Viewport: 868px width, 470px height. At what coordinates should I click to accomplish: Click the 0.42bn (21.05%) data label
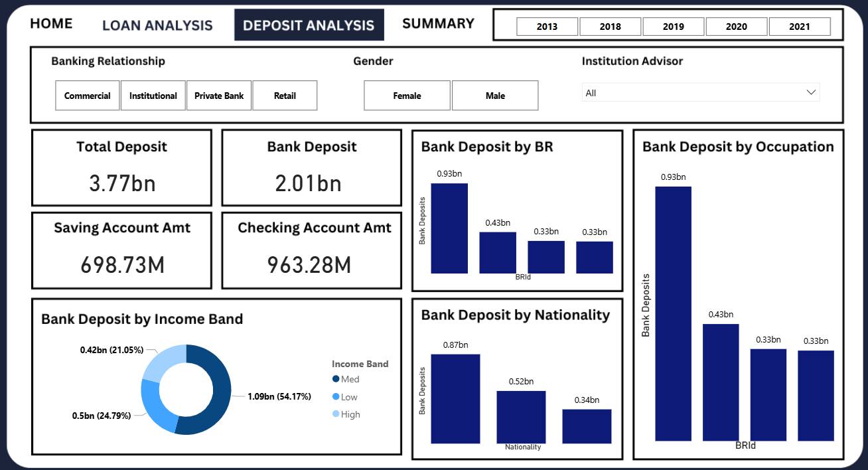[x=111, y=350]
